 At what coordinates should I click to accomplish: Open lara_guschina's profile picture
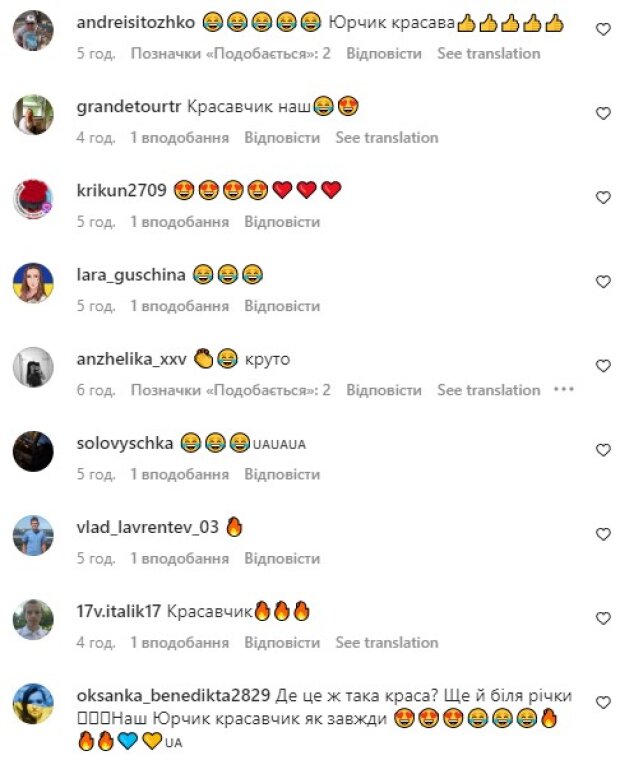pos(33,283)
